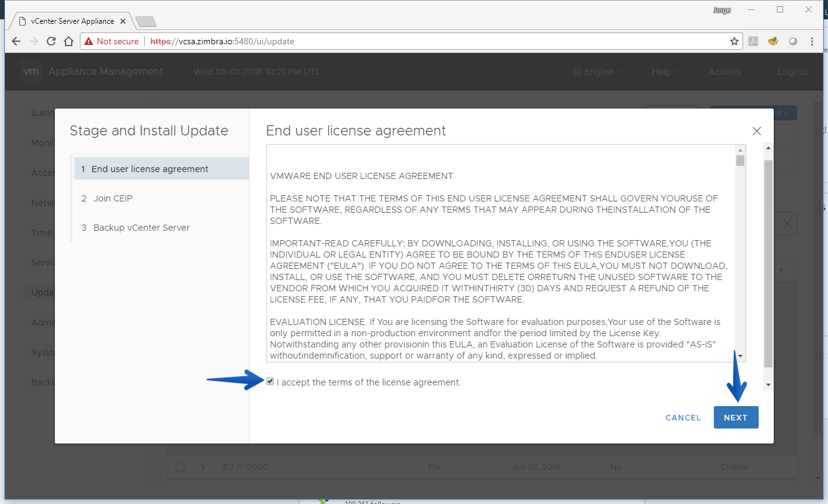Click the "Critical" severity cell
828x504 pixels.
click(x=734, y=467)
